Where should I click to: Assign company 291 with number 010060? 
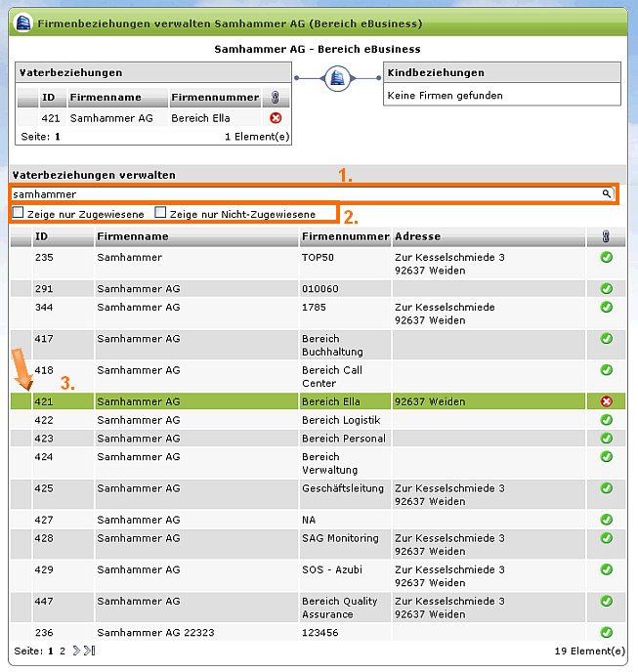[606, 288]
